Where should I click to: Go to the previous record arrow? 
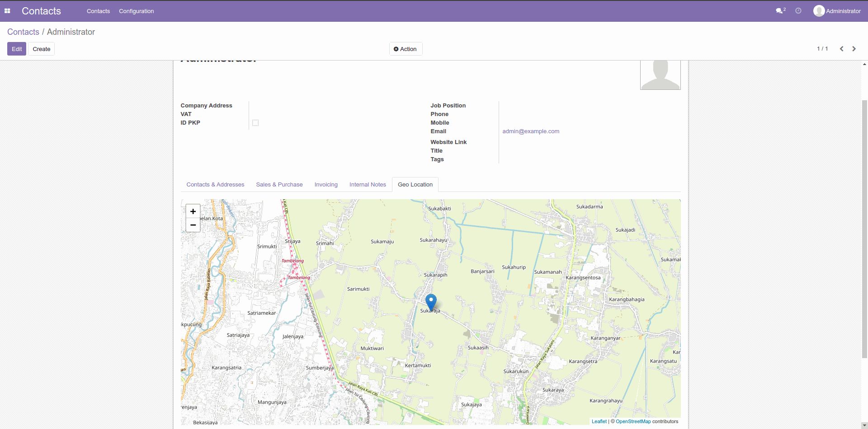click(841, 49)
